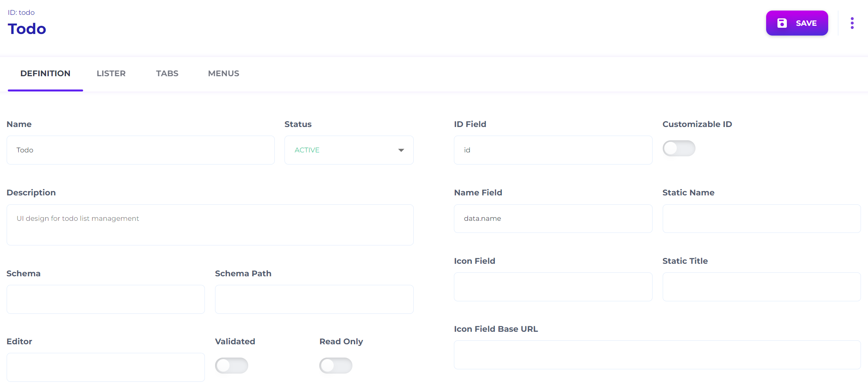Click the floppy disk save icon
868x390 pixels.
pyautogui.click(x=782, y=23)
